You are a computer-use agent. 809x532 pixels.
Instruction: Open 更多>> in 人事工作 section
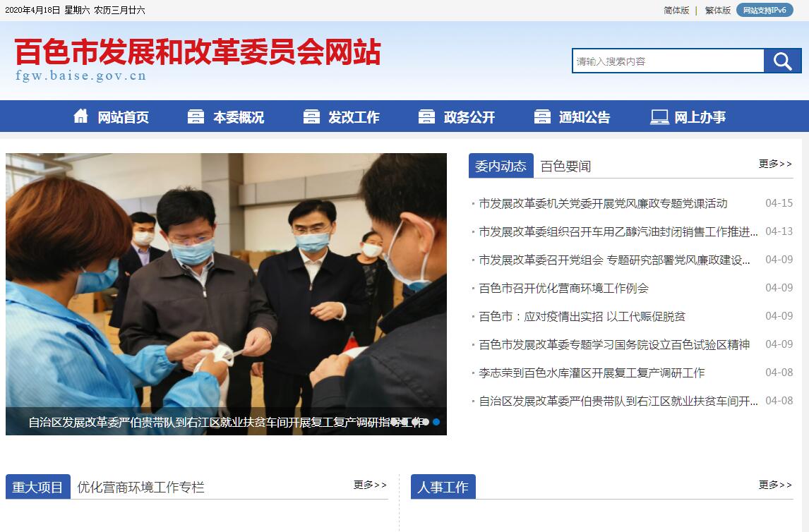tap(775, 485)
